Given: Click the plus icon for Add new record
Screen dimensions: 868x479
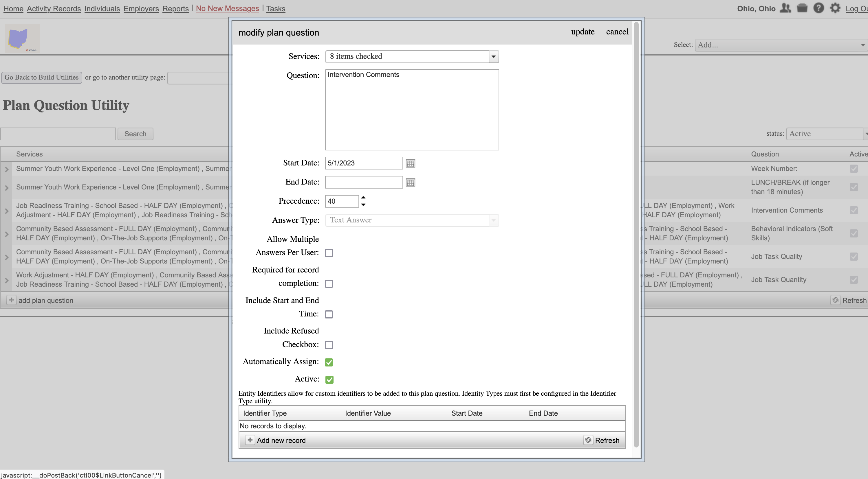Looking at the screenshot, I should click(250, 440).
